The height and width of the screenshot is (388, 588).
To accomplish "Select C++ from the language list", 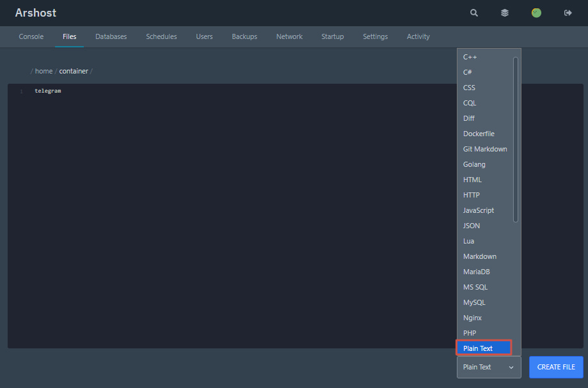I will tap(484, 57).
